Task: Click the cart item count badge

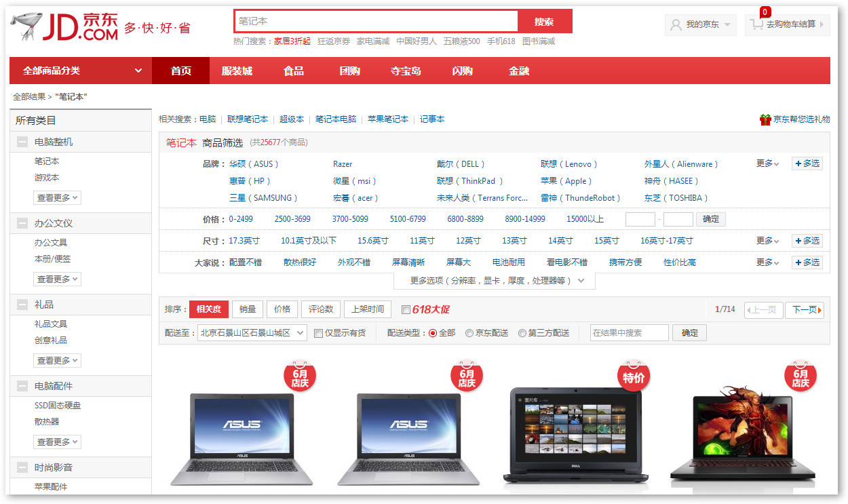Action: [765, 12]
